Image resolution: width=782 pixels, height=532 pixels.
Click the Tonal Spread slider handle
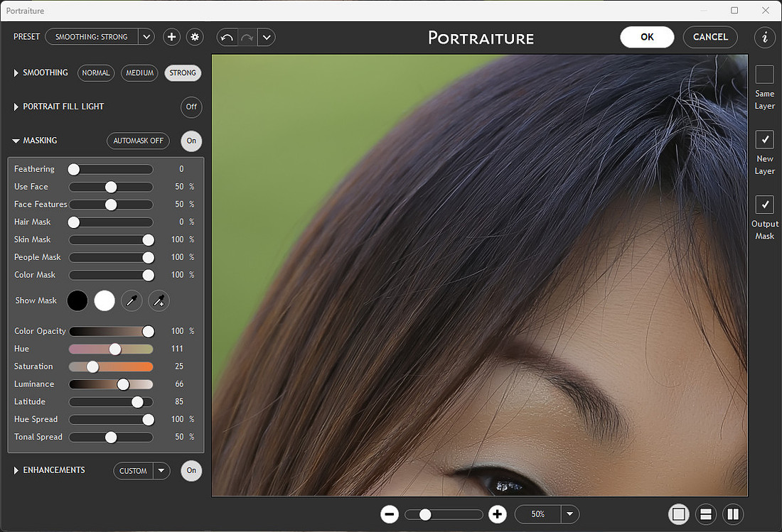coord(111,438)
